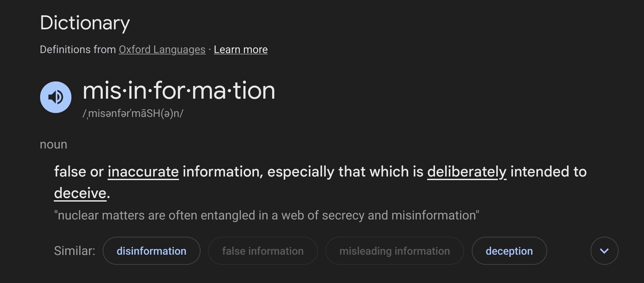The image size is (644, 283).
Task: Open the Oxford Languages link
Action: pyautogui.click(x=162, y=50)
